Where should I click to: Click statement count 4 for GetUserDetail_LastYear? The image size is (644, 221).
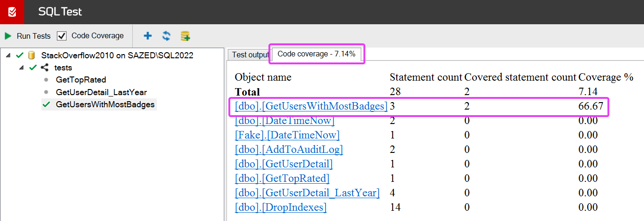point(393,193)
